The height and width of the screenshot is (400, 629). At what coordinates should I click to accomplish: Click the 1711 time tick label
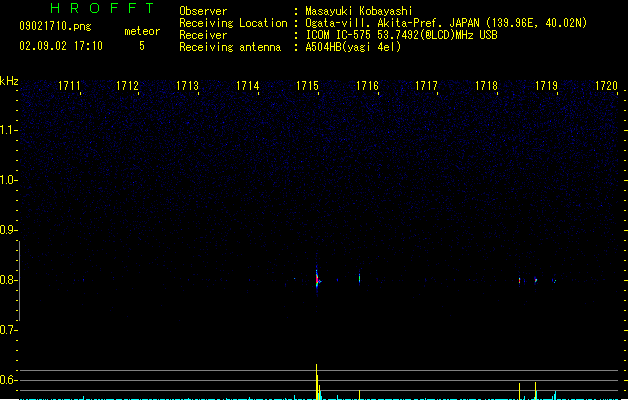coord(69,86)
